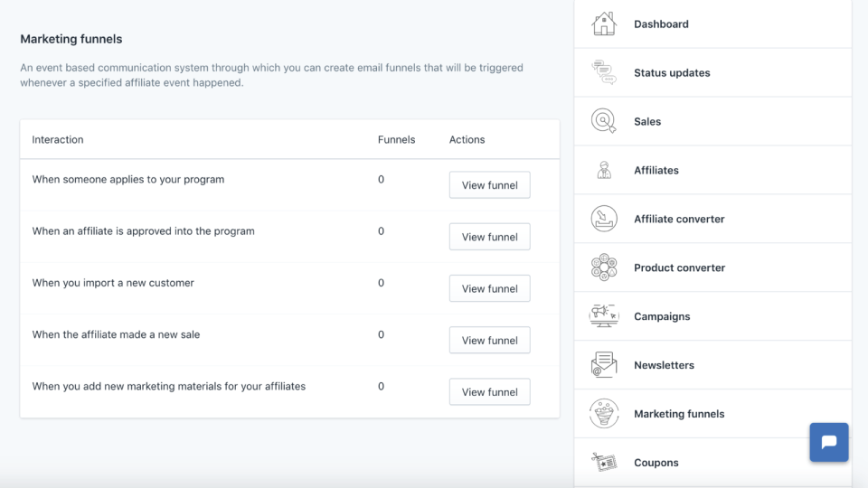
Task: Click the Sales target icon
Action: tap(604, 121)
